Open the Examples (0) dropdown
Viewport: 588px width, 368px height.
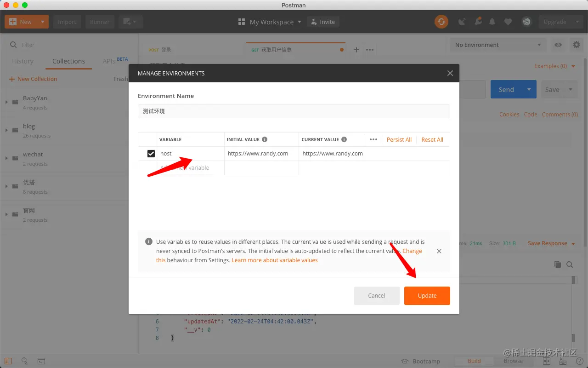[x=554, y=66]
